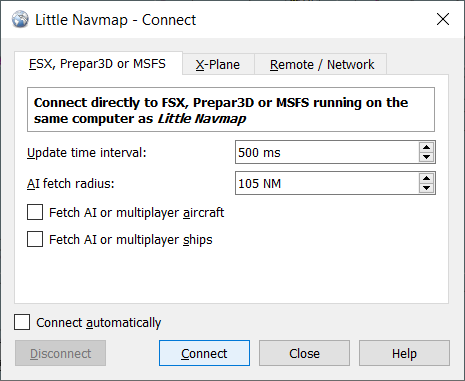Close the Connect dialog with the X
This screenshot has height=381, width=465.
point(443,19)
